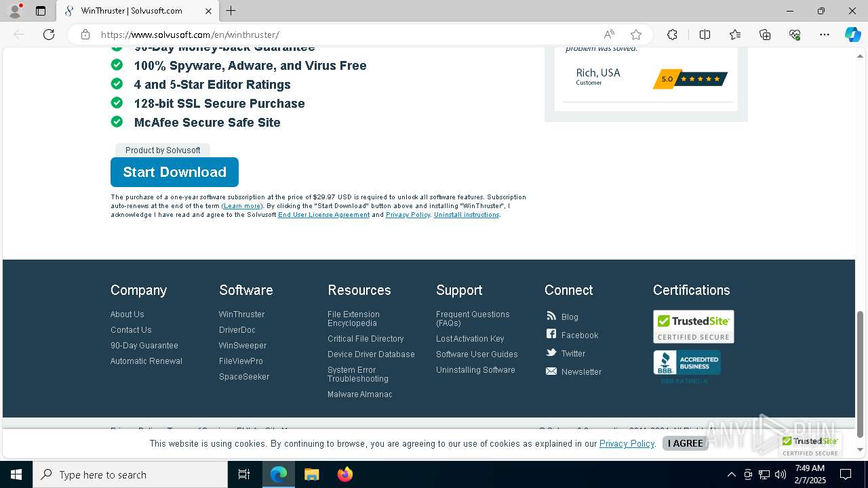The height and width of the screenshot is (488, 868).
Task: Open File Extension Encyclopedia link
Action: point(353,319)
